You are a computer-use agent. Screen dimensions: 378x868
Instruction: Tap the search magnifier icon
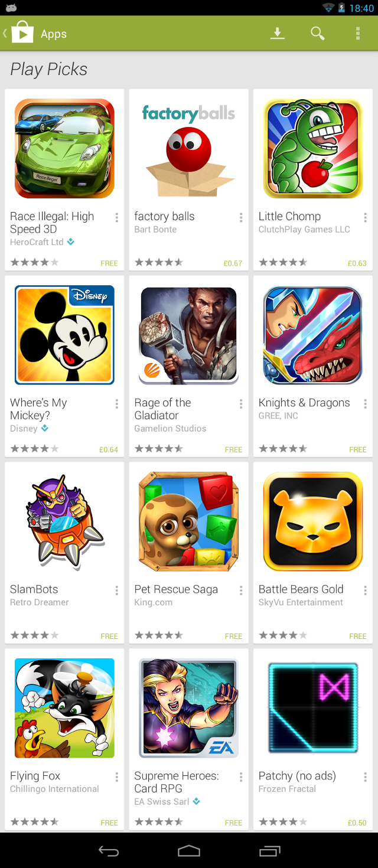point(318,34)
